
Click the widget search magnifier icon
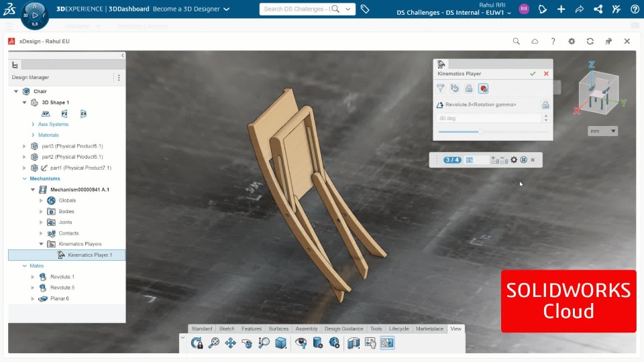click(517, 41)
